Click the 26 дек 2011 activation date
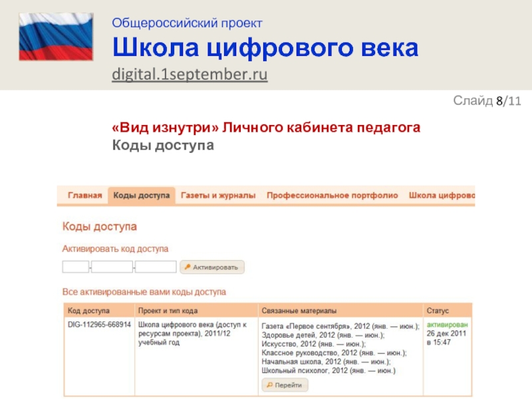532x399 pixels. [x=446, y=334]
